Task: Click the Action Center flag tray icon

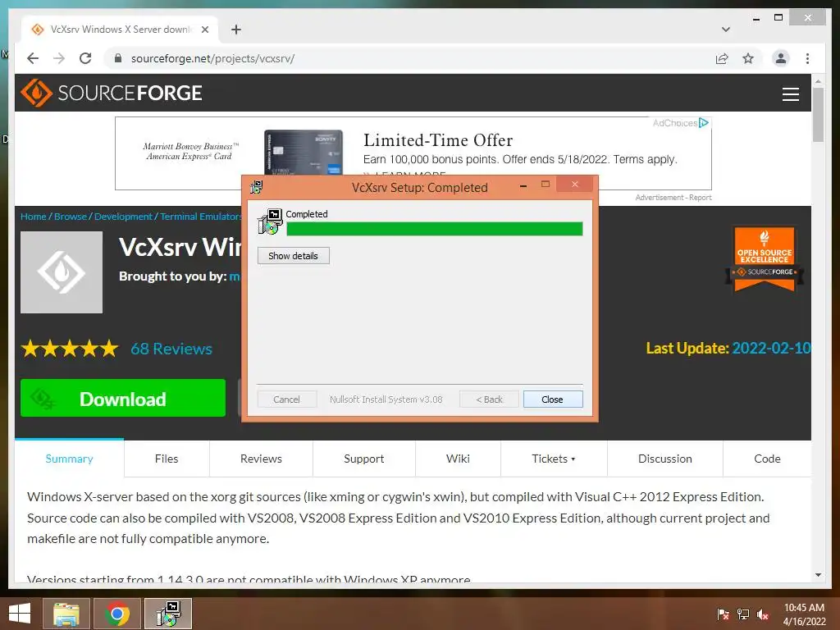Action: pos(724,614)
